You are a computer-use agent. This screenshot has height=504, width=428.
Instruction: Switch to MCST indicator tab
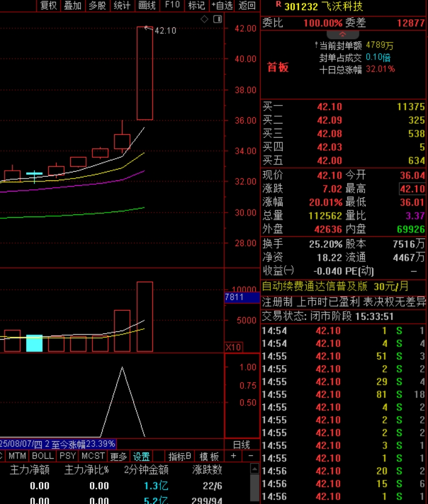[93, 456]
